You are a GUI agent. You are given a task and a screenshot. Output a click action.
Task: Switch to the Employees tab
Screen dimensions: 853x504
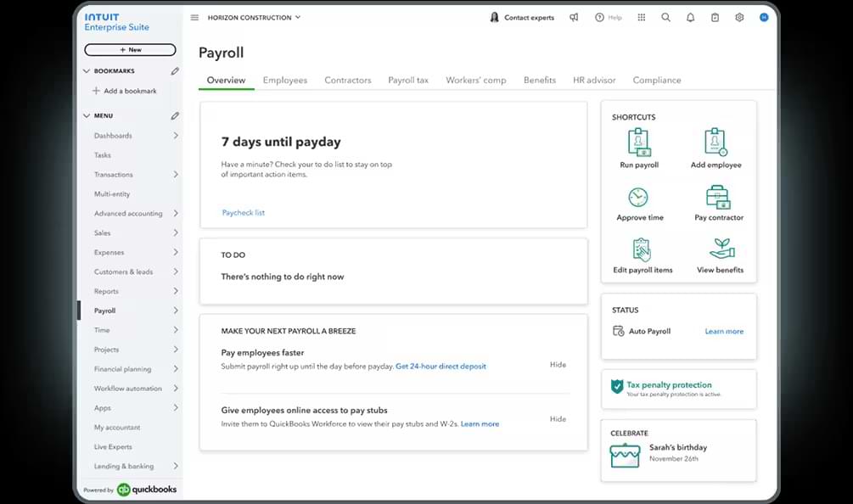[x=284, y=80]
